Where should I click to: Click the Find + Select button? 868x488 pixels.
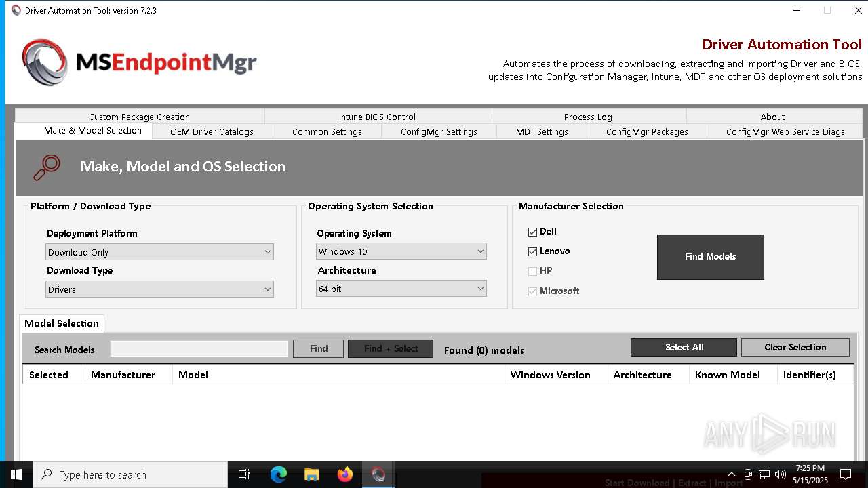pos(391,348)
